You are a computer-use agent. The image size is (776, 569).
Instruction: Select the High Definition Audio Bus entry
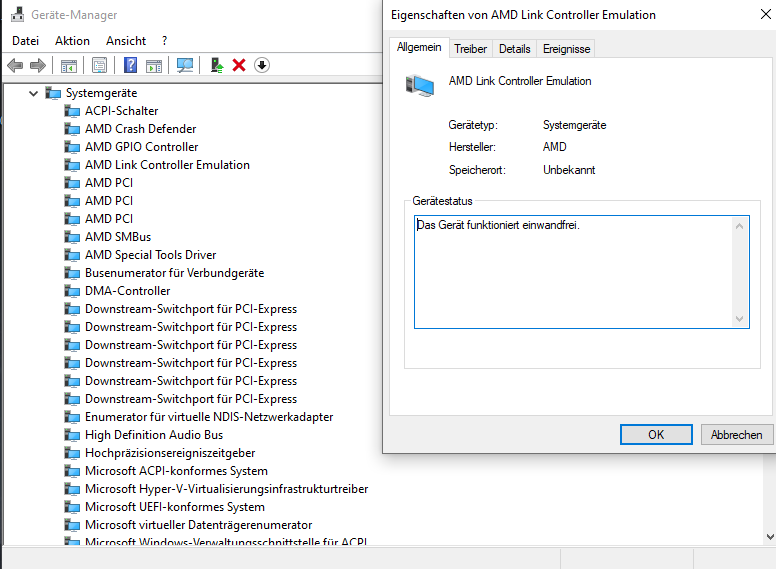pos(154,435)
